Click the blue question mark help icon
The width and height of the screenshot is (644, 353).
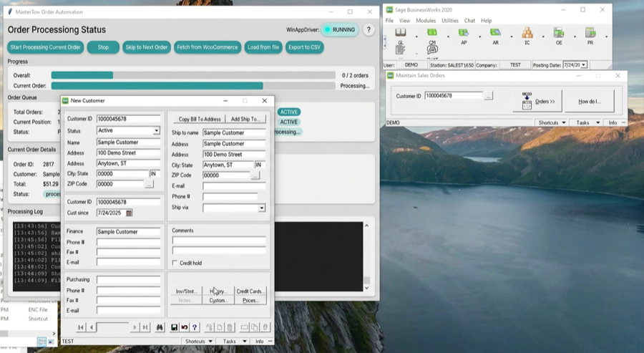(x=195, y=327)
